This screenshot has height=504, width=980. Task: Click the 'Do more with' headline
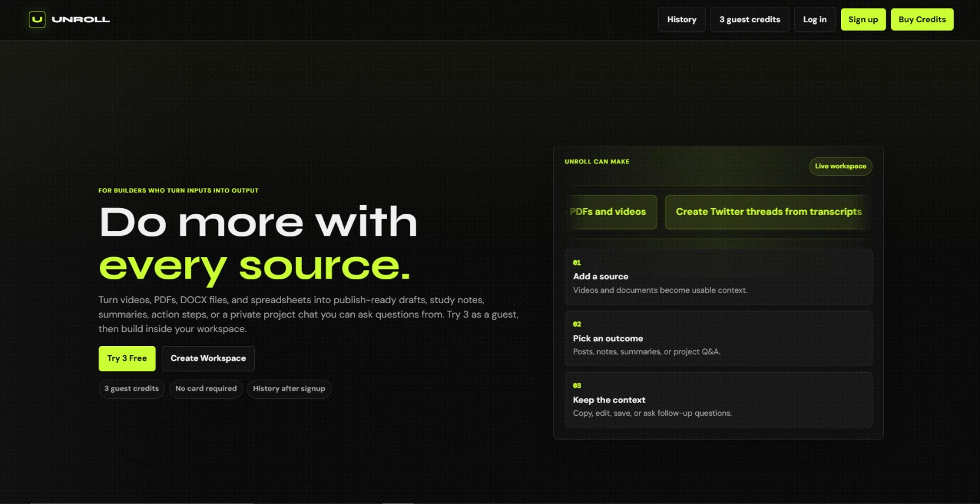(x=258, y=222)
